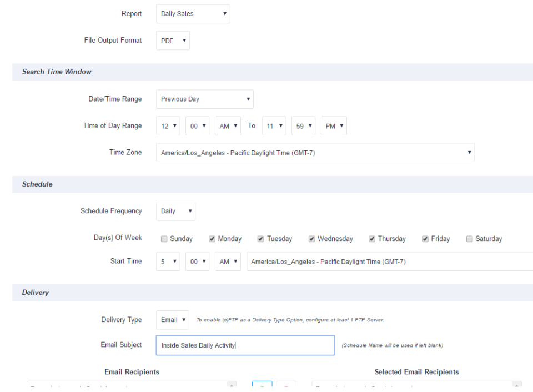Open the PM dropdown for end time

coord(334,125)
